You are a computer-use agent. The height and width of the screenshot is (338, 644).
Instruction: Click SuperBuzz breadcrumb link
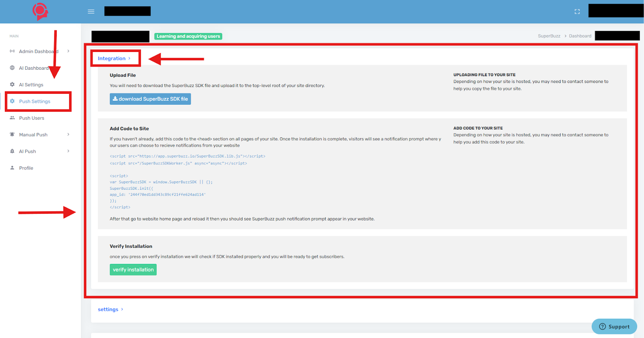tap(549, 36)
